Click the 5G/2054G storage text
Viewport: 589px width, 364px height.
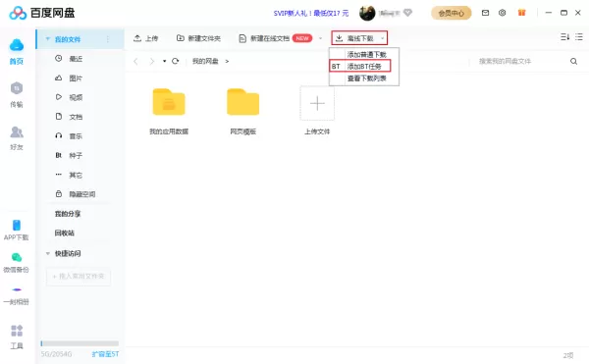pyautogui.click(x=56, y=354)
